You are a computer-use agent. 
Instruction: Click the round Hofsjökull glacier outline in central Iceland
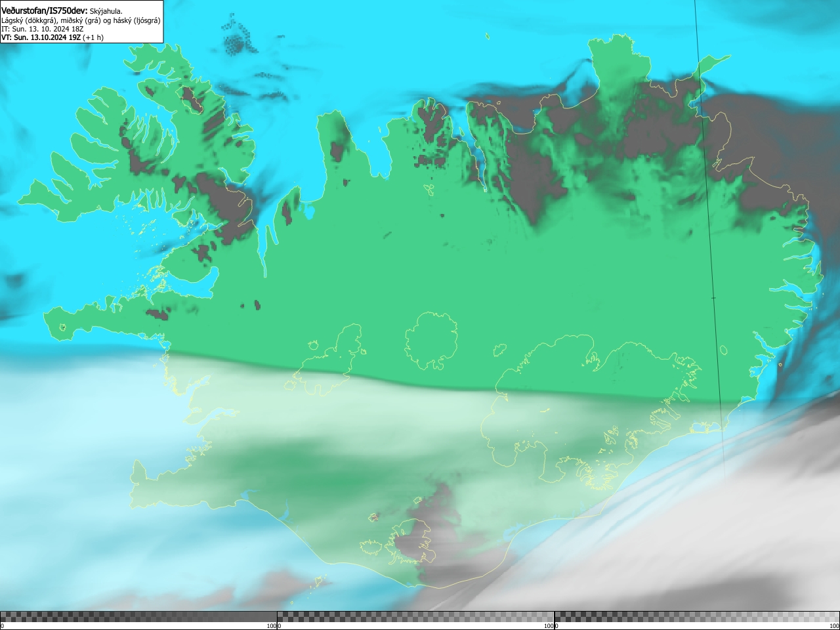(x=431, y=341)
